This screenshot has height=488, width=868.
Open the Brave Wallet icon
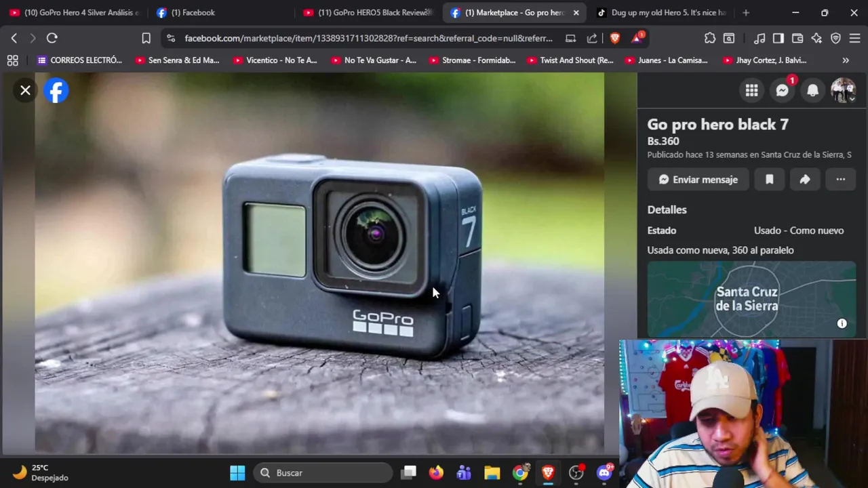797,39
